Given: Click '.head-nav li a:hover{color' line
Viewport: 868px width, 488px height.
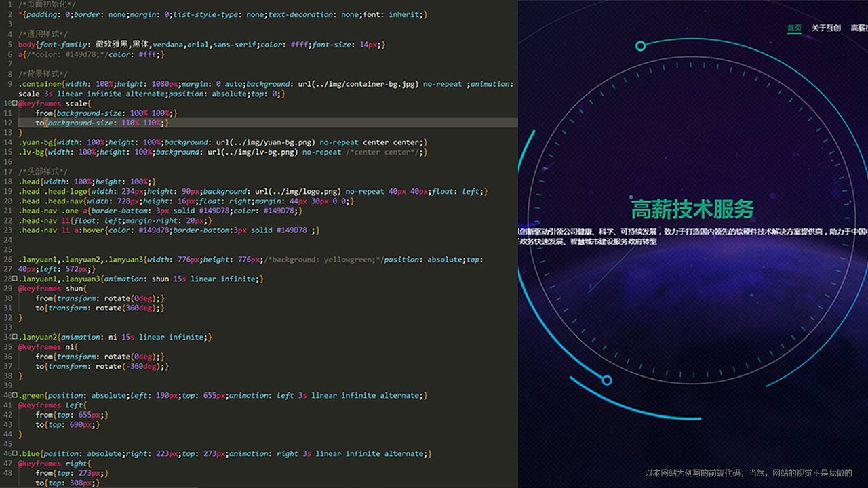Looking at the screenshot, I should (x=169, y=230).
